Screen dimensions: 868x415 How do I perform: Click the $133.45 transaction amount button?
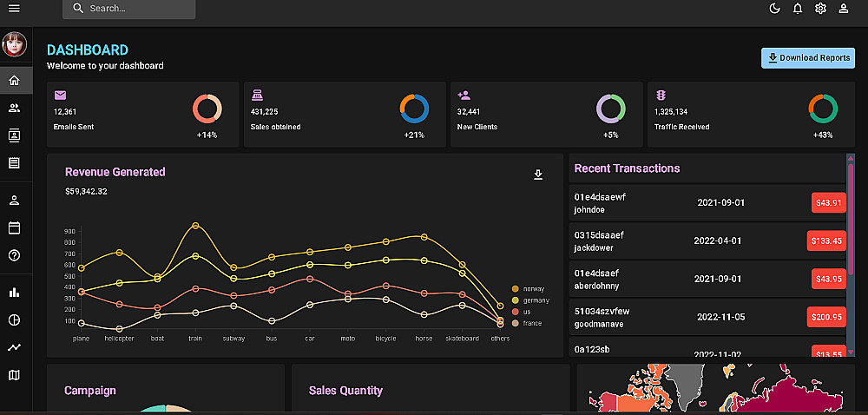tap(826, 240)
